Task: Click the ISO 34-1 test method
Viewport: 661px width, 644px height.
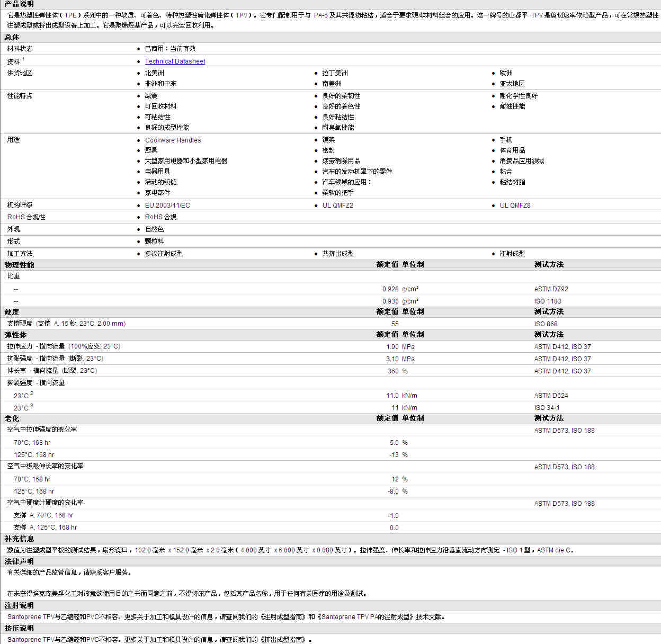Action: tap(547, 408)
